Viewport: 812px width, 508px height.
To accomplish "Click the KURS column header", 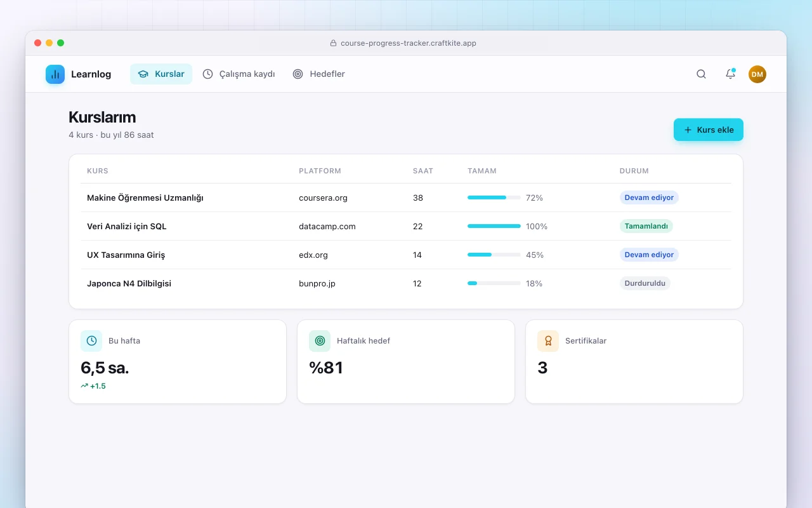I will [x=98, y=171].
